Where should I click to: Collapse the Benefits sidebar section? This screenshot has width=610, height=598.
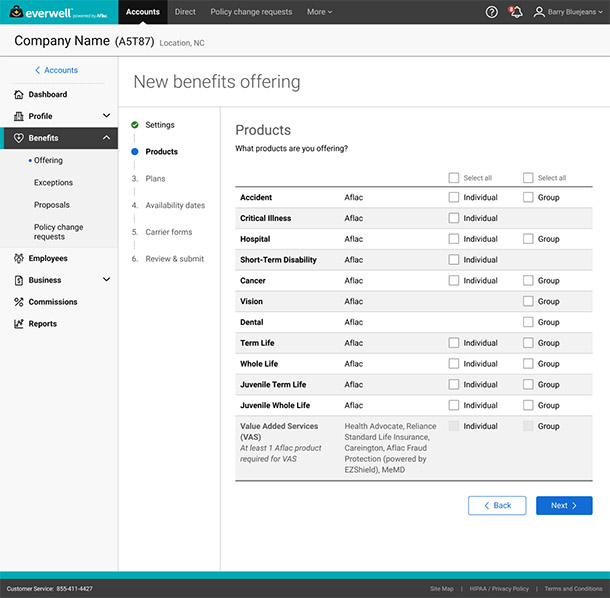coord(106,138)
